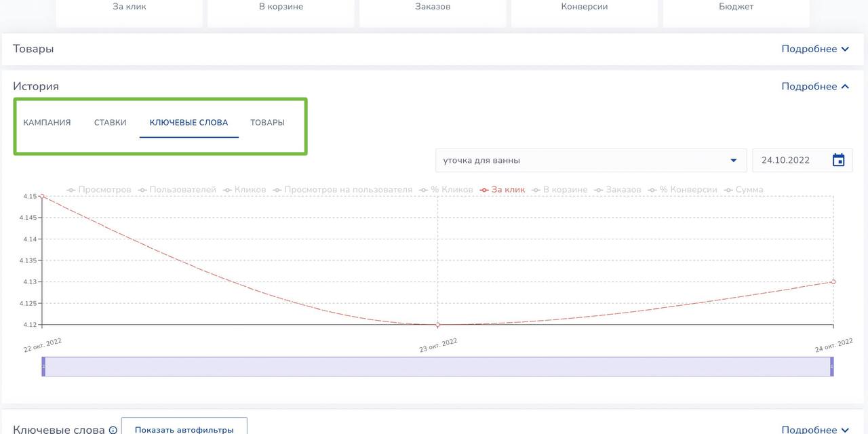Click the Показать автофильтры button

184,428
